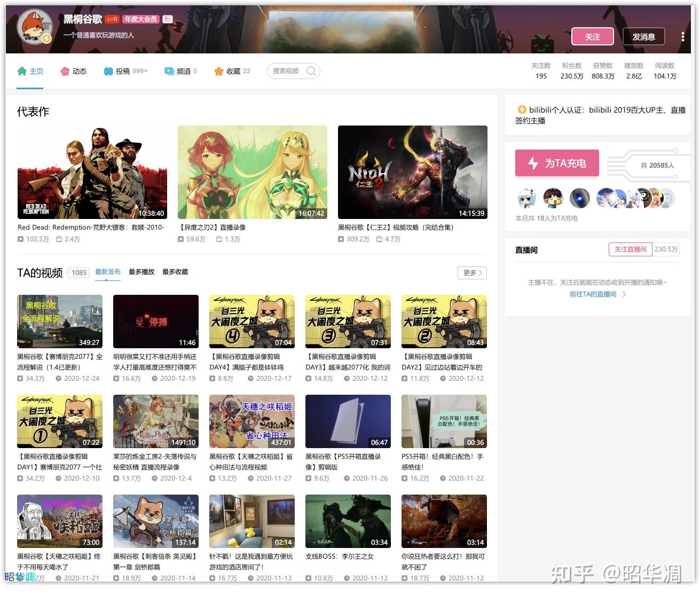Open the 投稿 999+ tab
Screen dimensions: 700x603
125,71
